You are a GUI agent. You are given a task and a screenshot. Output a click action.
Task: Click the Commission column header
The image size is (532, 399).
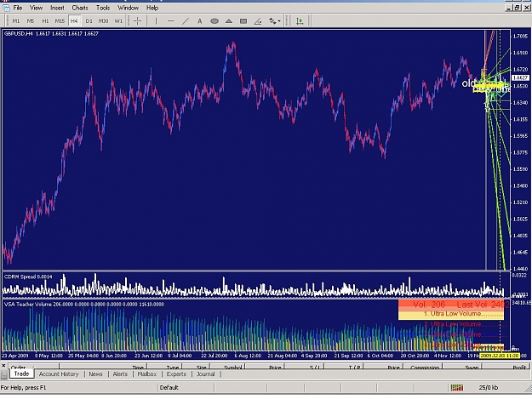pos(425,367)
